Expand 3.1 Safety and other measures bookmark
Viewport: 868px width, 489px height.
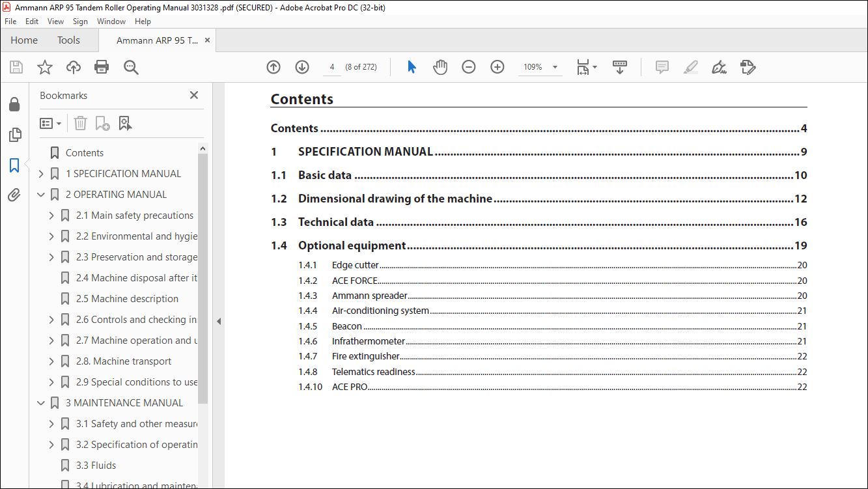[x=51, y=424]
